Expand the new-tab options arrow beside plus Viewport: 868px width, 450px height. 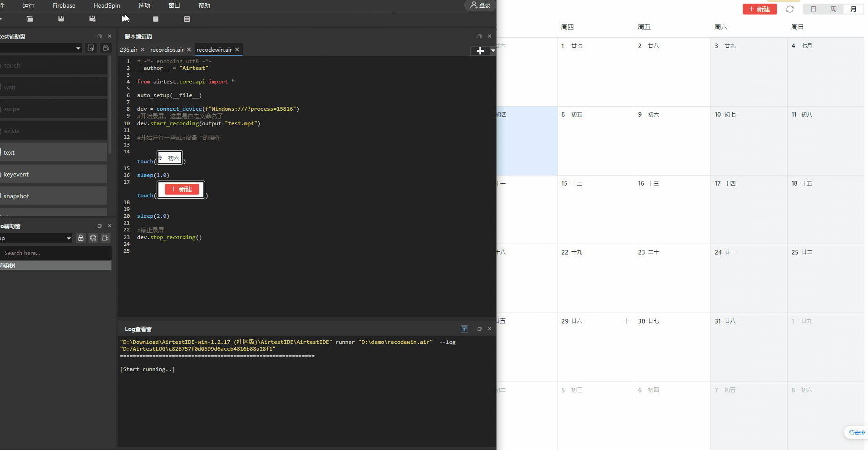point(493,51)
